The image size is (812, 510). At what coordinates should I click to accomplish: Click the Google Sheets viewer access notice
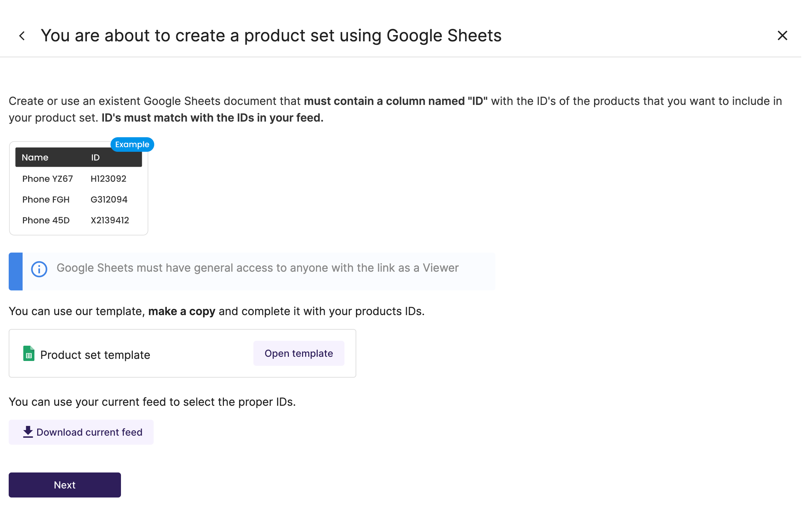(252, 271)
